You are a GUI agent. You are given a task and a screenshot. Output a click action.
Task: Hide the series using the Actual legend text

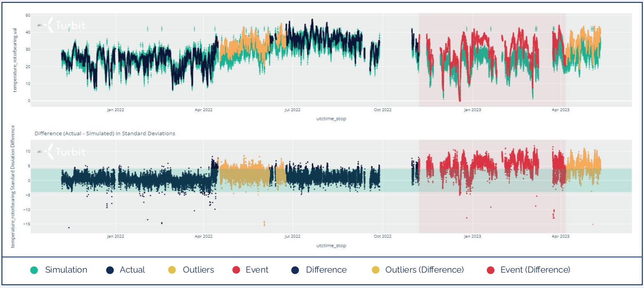pos(132,270)
